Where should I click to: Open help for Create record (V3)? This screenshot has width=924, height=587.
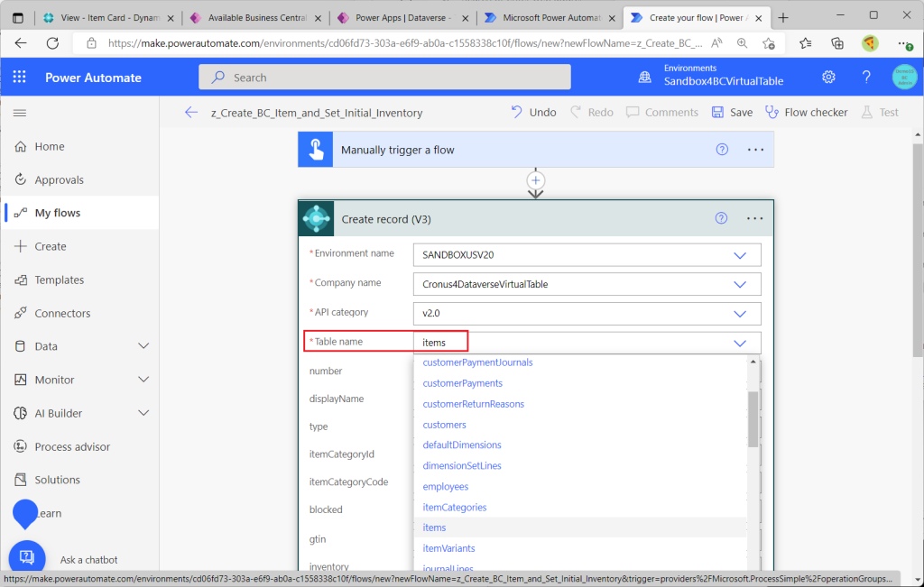[x=721, y=218]
